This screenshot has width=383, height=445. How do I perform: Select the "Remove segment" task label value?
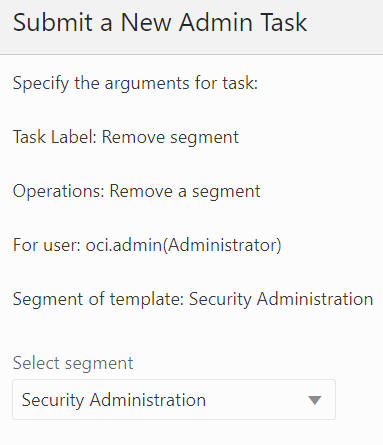170,137
